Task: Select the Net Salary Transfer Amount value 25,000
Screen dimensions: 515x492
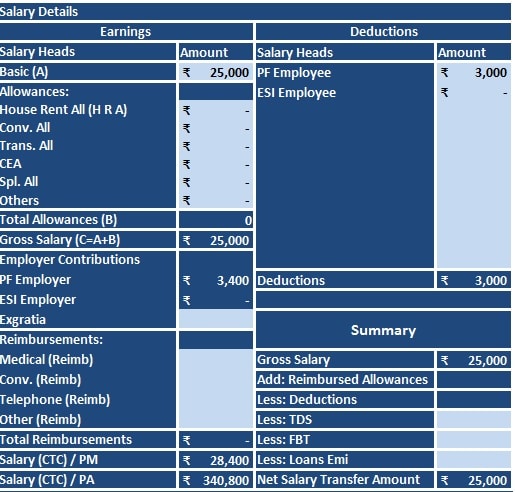Action: [474, 480]
